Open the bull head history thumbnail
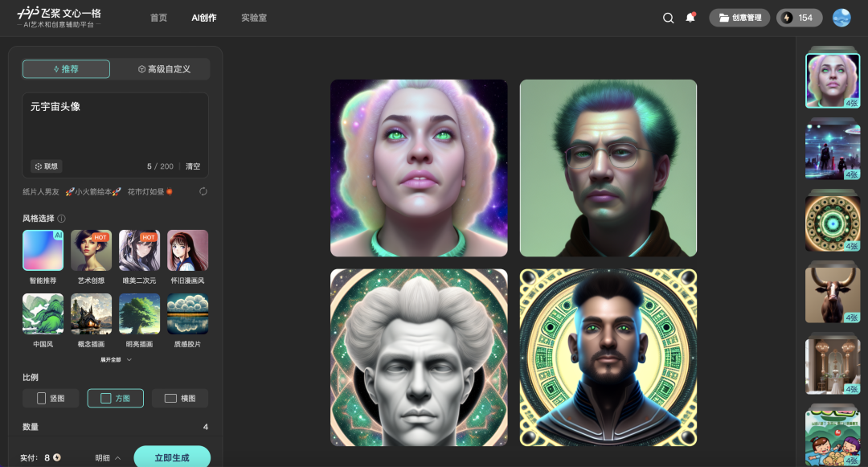Image resolution: width=868 pixels, height=467 pixels. [x=833, y=294]
